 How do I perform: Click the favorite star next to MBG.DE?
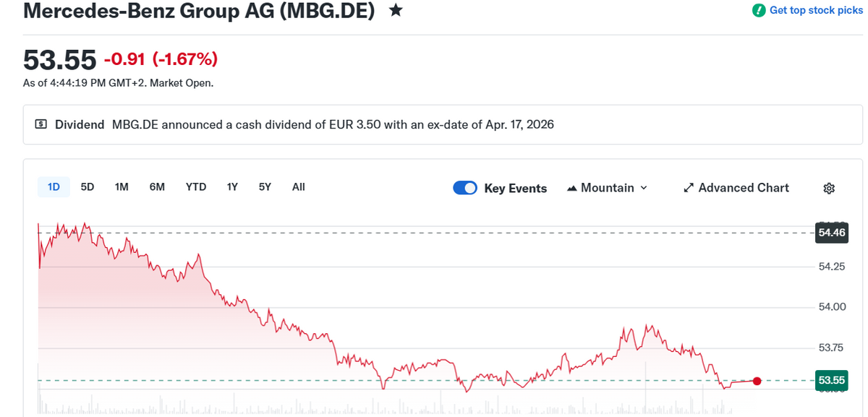[x=396, y=11]
